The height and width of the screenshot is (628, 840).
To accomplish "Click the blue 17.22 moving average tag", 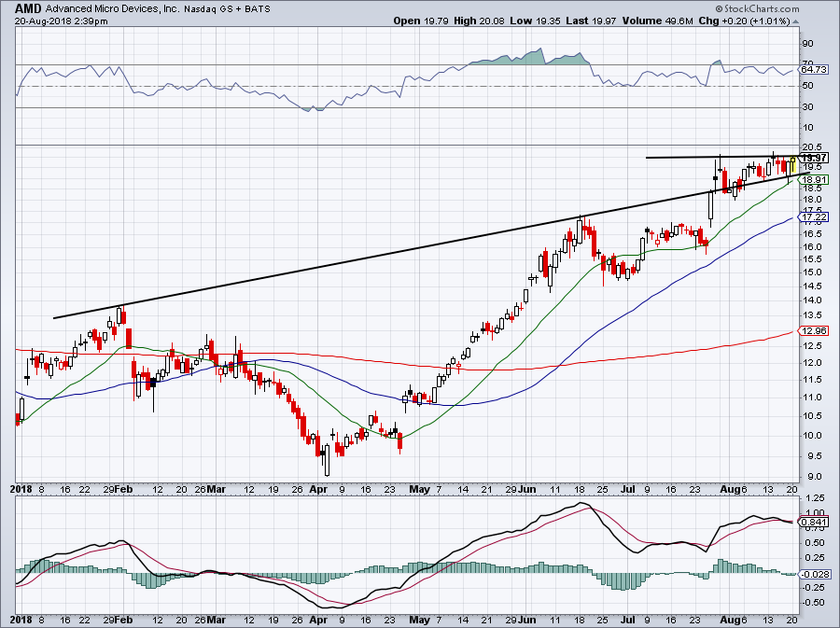I will (x=814, y=216).
